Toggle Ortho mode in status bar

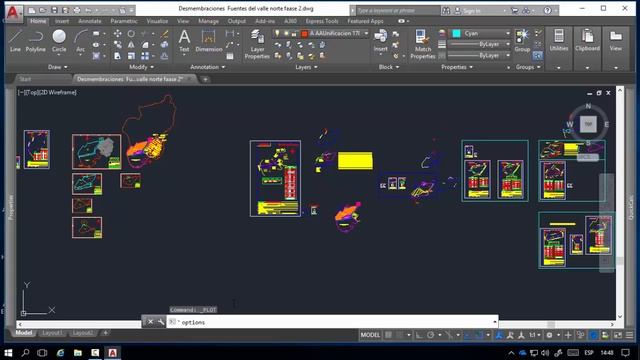pos(419,335)
